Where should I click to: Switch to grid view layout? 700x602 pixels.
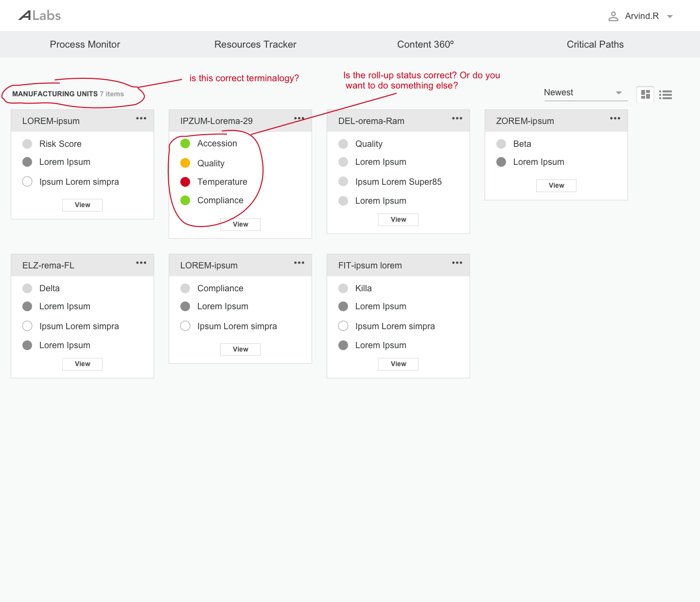(x=645, y=94)
